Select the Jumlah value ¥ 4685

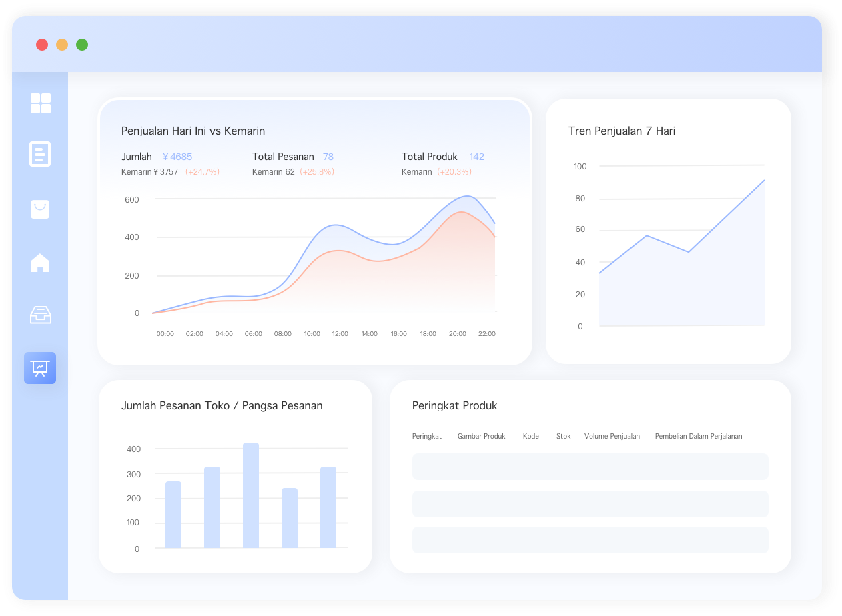[x=177, y=157]
